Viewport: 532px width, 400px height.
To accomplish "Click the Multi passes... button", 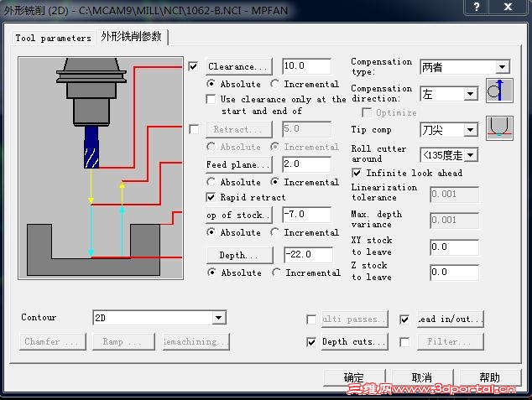I will pyautogui.click(x=355, y=319).
